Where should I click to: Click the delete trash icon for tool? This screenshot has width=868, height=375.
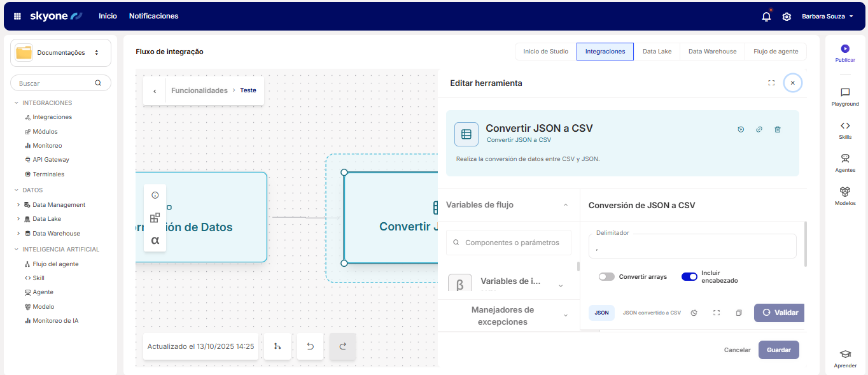point(778,129)
